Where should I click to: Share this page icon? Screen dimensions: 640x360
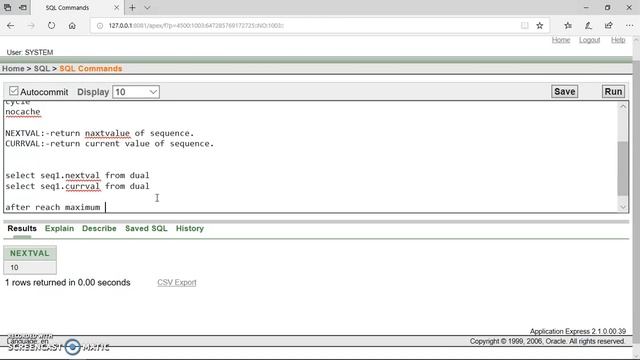609,26
